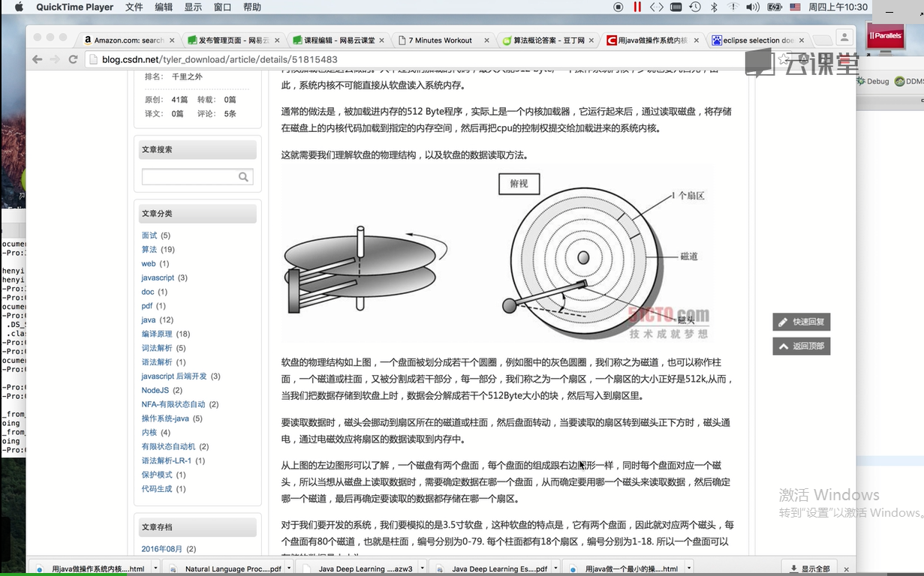This screenshot has width=924, height=576.
Task: Click the browser back arrow
Action: click(x=38, y=59)
